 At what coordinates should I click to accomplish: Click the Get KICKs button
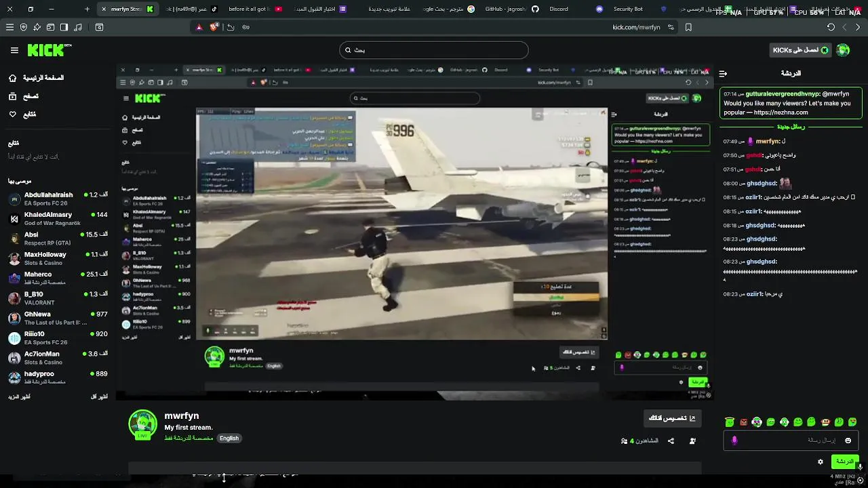pyautogui.click(x=800, y=50)
